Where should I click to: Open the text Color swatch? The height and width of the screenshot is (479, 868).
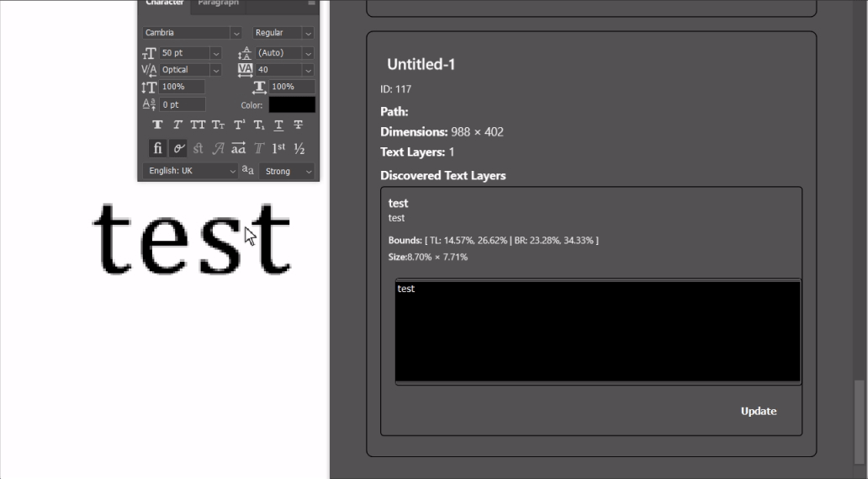[x=292, y=104]
